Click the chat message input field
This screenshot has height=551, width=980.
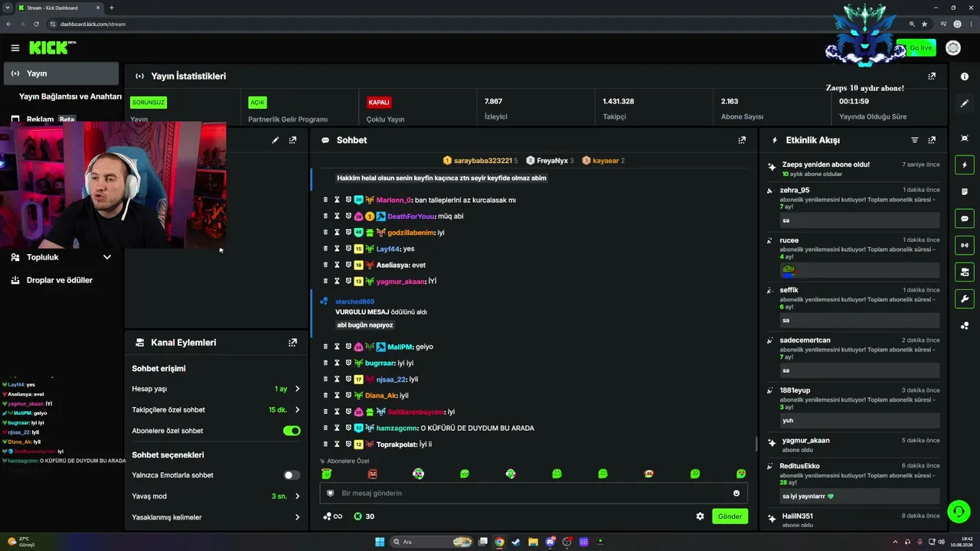click(534, 494)
